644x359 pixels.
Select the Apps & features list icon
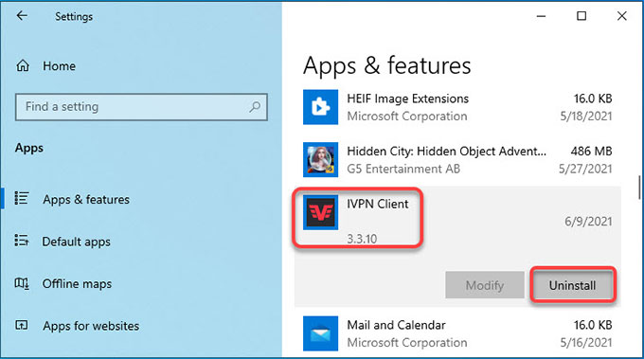[x=22, y=199]
